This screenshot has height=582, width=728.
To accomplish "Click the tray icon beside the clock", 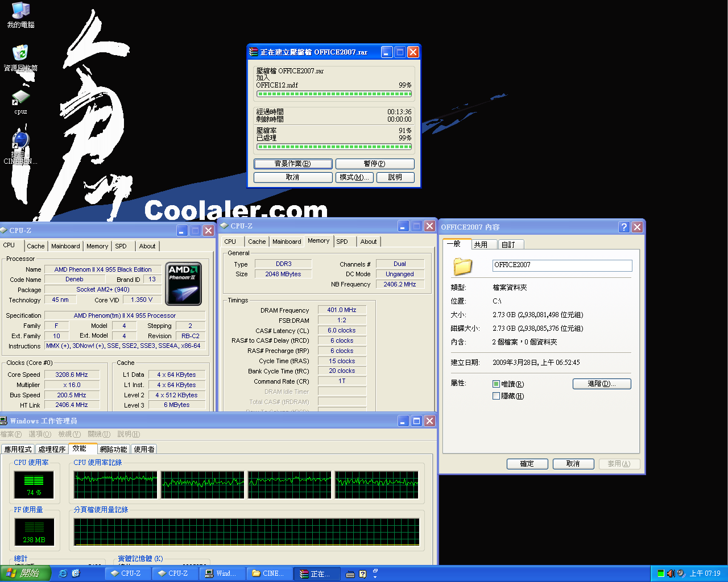I will pyautogui.click(x=681, y=573).
